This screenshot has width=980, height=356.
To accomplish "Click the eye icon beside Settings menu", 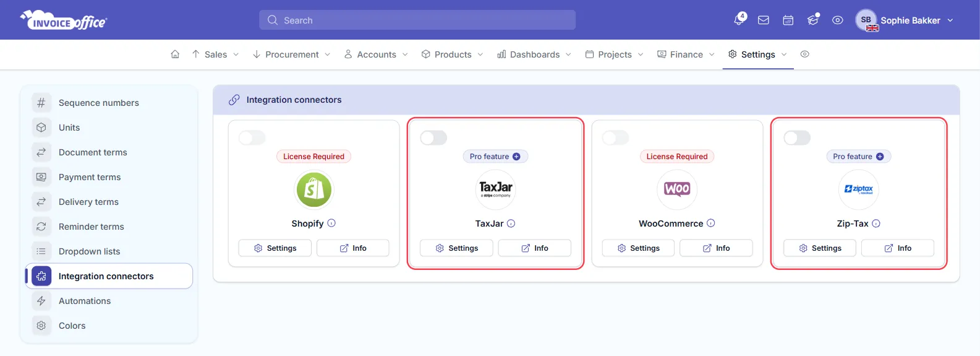I will [804, 54].
